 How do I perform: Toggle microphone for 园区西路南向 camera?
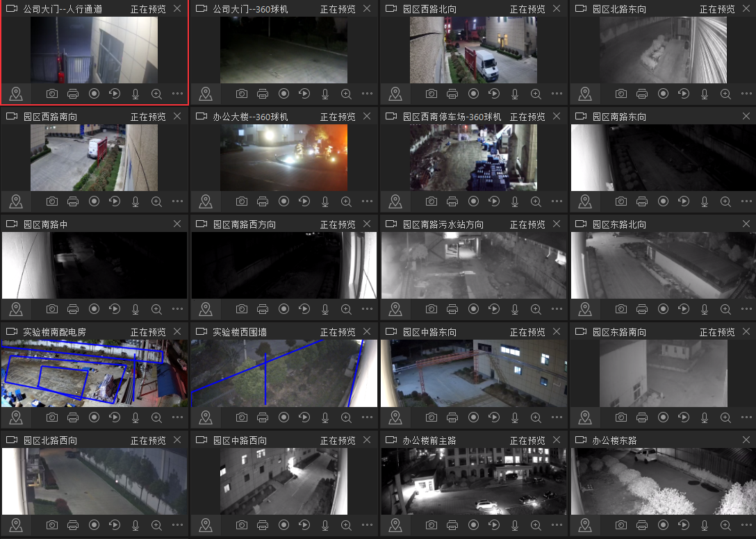pyautogui.click(x=135, y=201)
